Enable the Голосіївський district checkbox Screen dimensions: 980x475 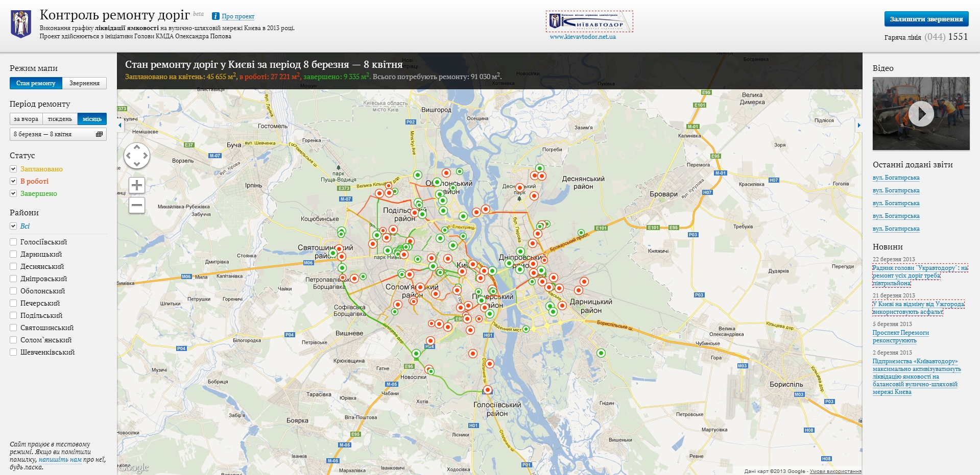click(x=14, y=242)
